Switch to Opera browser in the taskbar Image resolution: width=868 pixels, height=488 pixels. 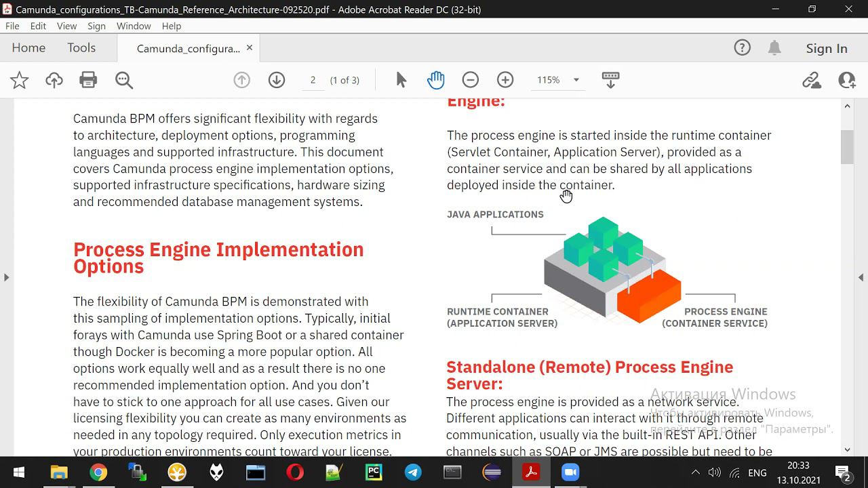[x=295, y=472]
